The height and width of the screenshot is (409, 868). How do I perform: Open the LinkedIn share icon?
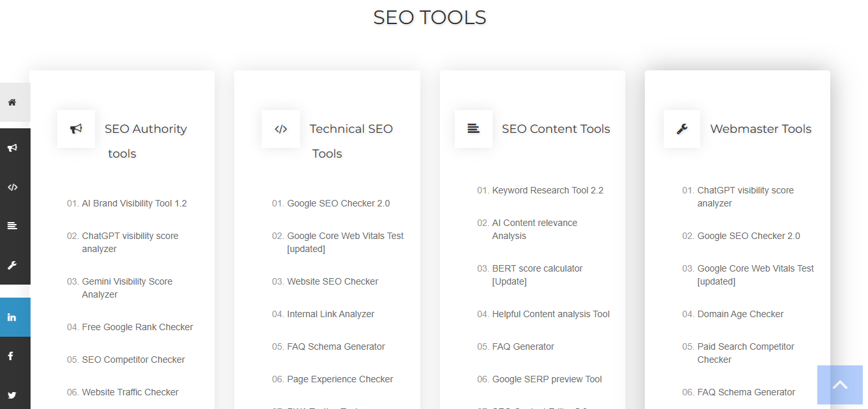pos(12,317)
